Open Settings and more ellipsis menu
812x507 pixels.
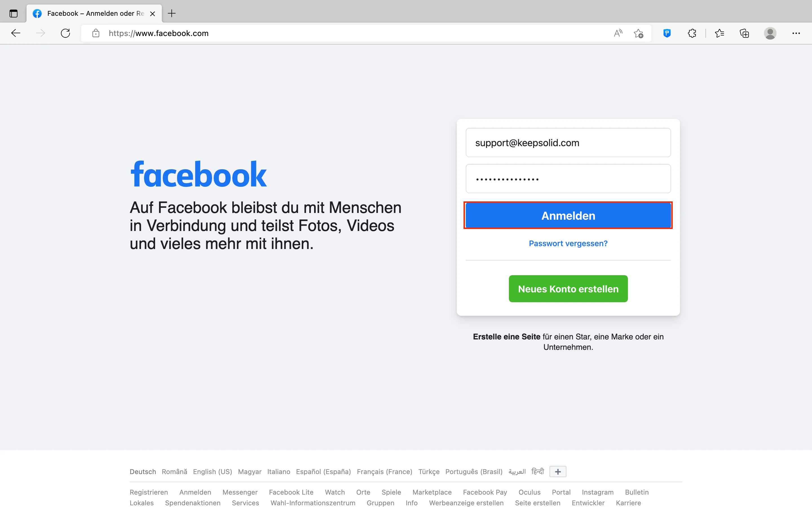click(x=796, y=33)
